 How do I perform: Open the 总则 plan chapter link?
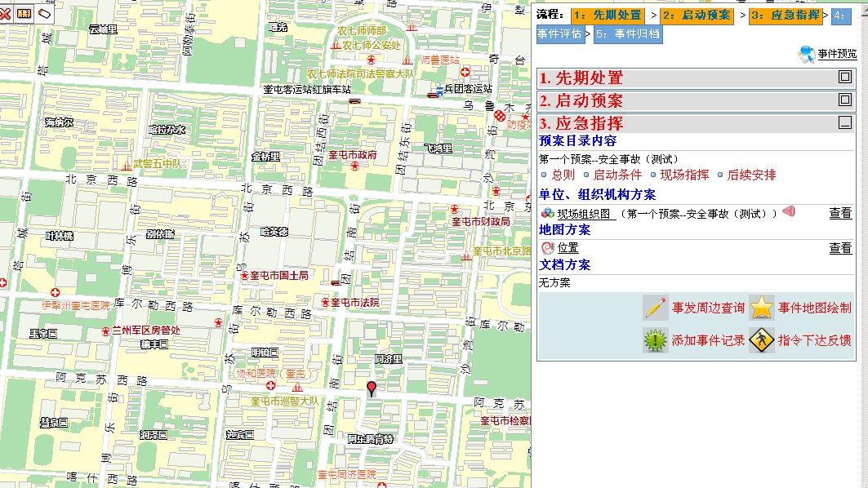coord(563,175)
